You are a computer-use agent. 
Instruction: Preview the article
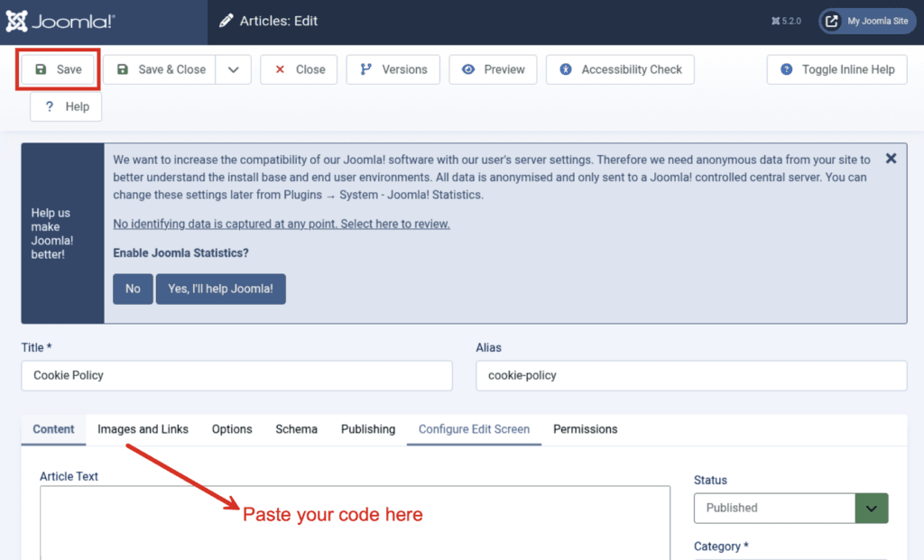click(x=494, y=69)
